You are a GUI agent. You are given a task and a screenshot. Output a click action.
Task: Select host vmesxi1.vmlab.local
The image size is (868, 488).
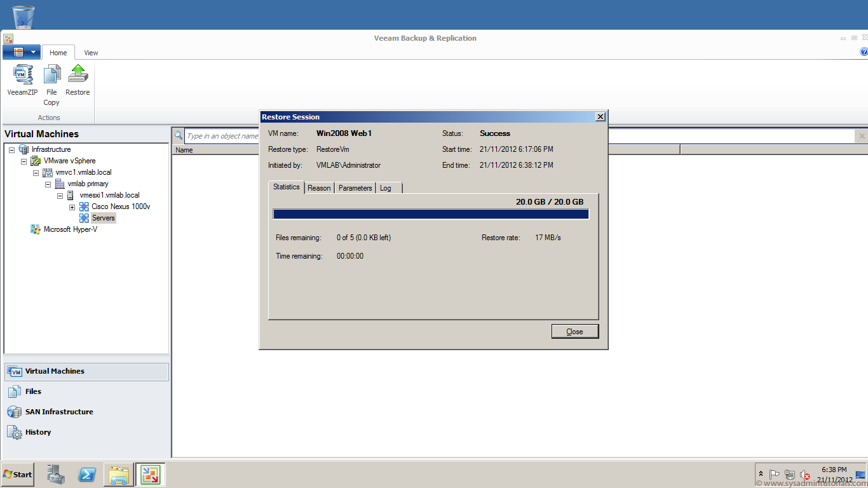(109, 195)
